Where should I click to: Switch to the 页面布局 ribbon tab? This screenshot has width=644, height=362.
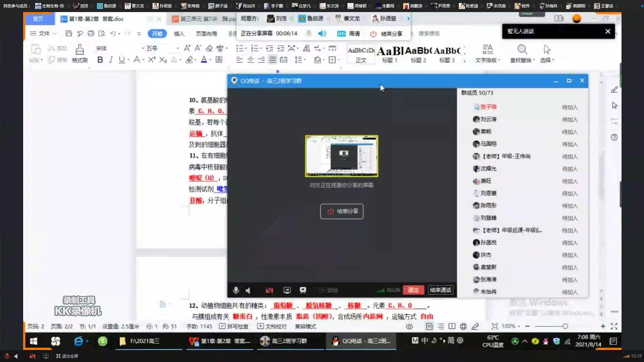tap(206, 34)
